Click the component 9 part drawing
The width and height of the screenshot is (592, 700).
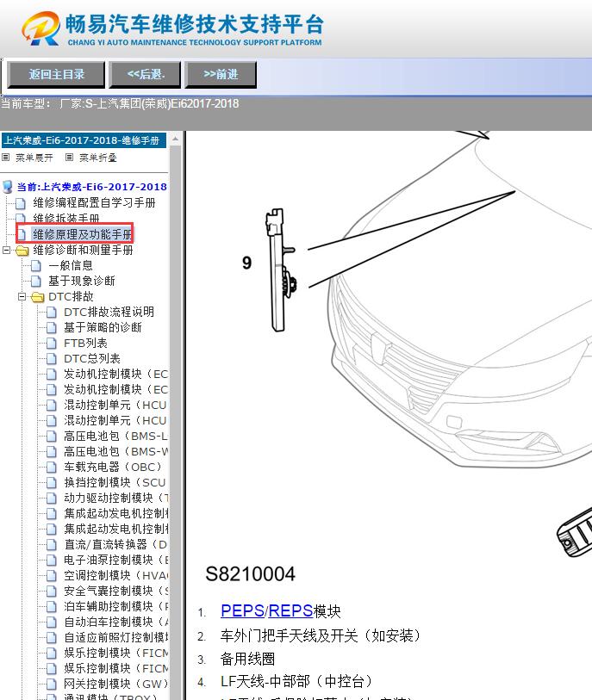281,269
